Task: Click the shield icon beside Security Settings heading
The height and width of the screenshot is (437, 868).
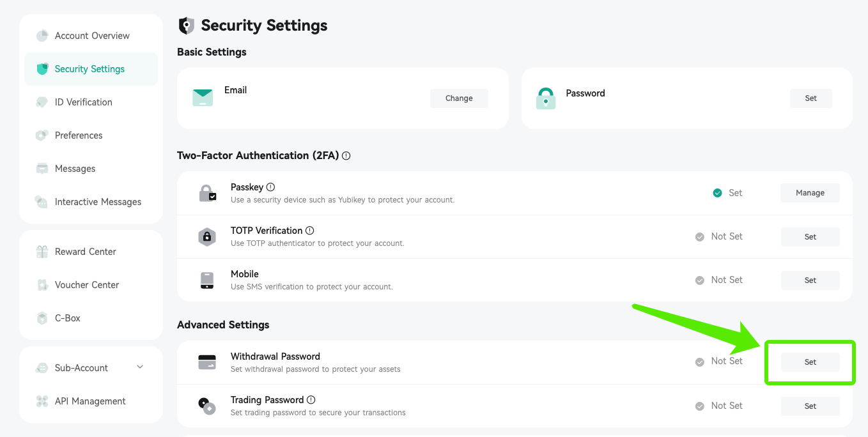Action: tap(185, 25)
